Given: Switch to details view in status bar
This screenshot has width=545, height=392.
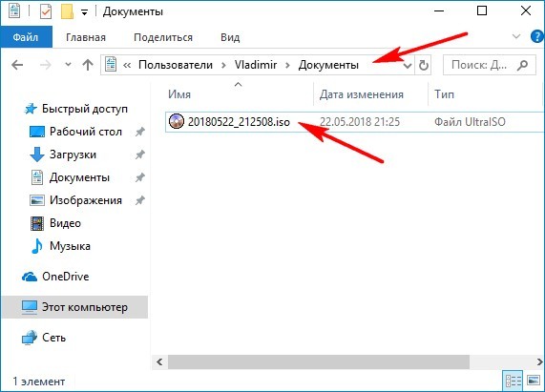Looking at the screenshot, I should coord(514,381).
